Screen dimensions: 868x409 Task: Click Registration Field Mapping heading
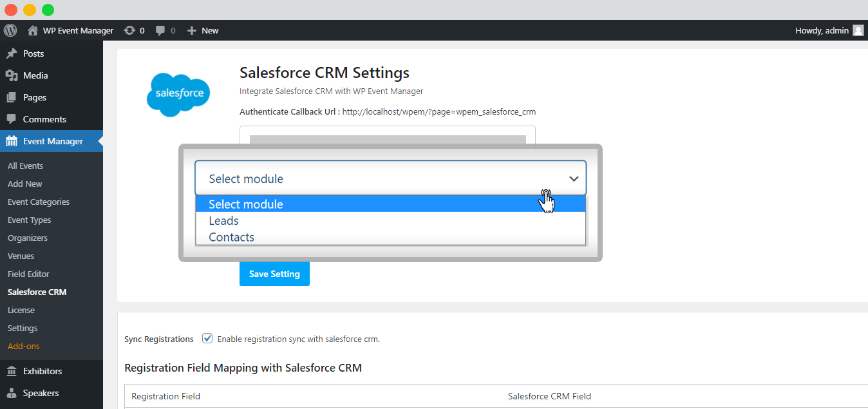coord(243,368)
